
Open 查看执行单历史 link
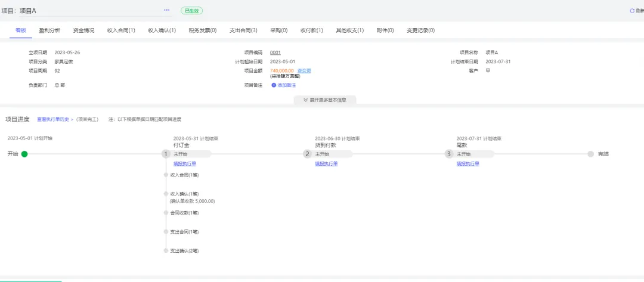pos(54,119)
